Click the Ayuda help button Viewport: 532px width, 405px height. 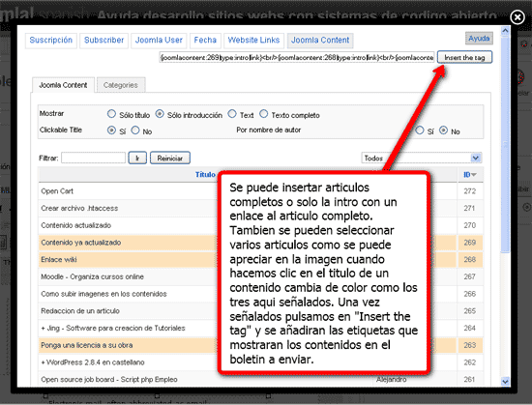[x=479, y=39]
